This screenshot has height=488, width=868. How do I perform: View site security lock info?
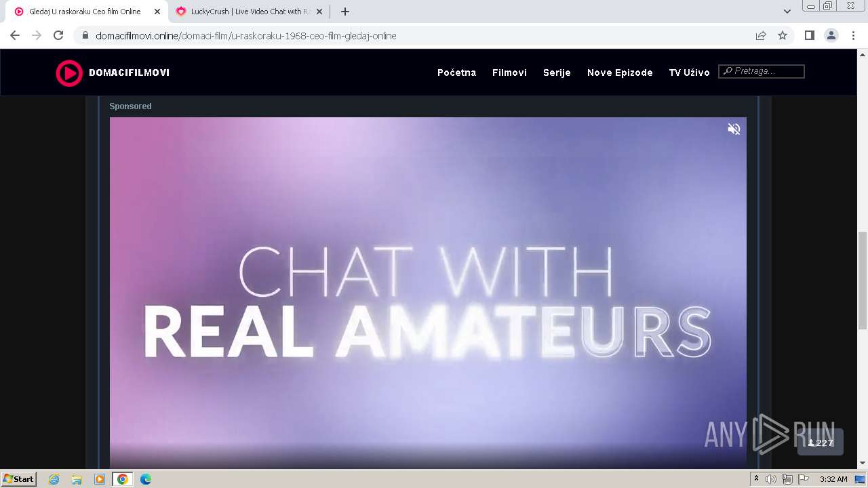85,36
